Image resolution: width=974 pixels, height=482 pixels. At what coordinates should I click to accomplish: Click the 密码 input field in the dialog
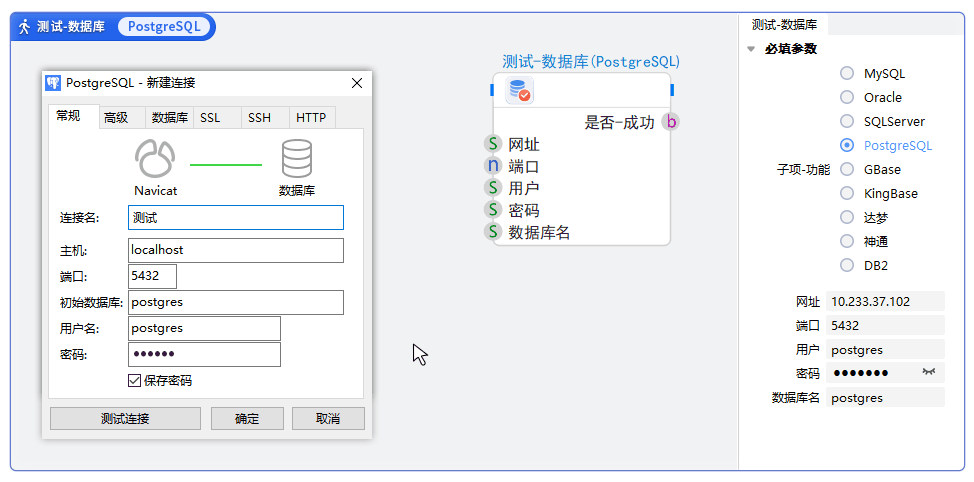pyautogui.click(x=204, y=355)
